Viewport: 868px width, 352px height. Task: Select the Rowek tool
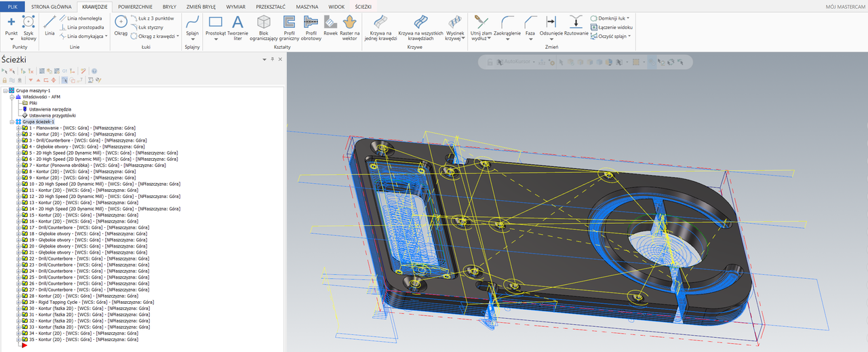[331, 24]
